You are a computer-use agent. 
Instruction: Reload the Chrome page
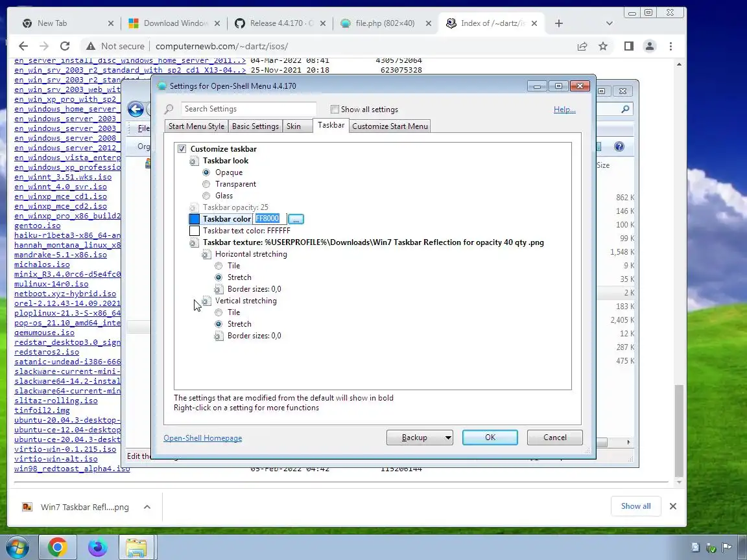point(65,46)
